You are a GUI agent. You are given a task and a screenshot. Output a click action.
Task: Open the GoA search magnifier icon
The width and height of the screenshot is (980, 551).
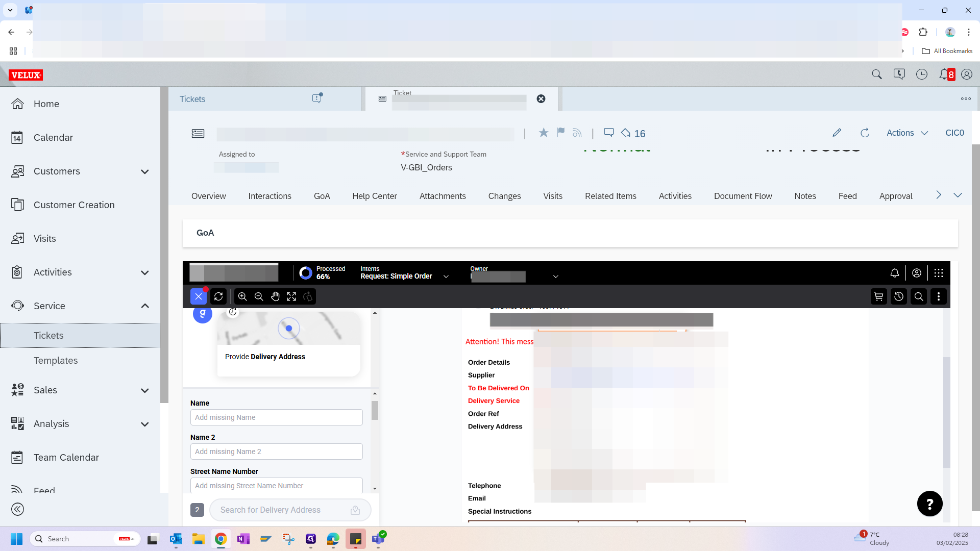[919, 296]
